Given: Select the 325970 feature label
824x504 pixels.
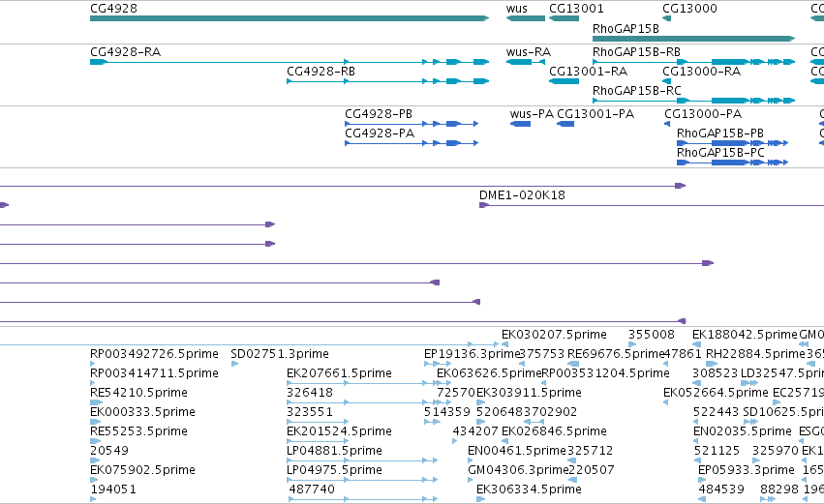Looking at the screenshot, I should click(776, 451).
